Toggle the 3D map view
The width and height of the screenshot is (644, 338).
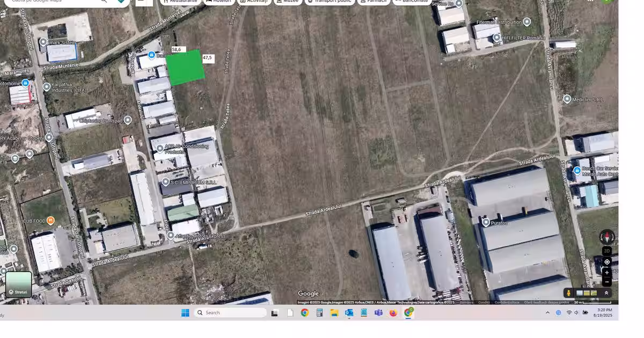pos(607,251)
